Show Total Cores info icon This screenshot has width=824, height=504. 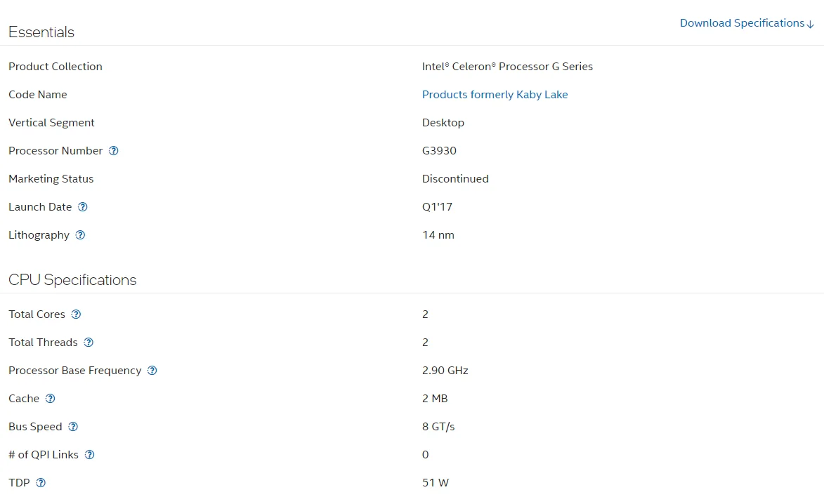[76, 314]
